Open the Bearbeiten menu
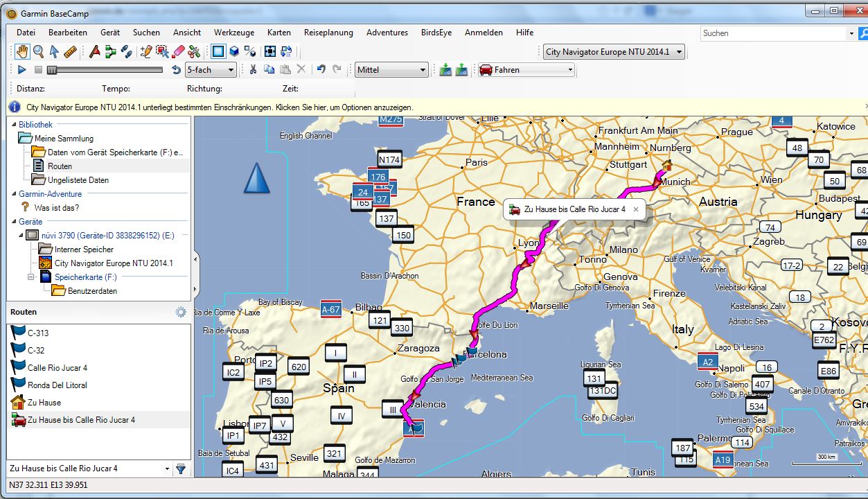The height and width of the screenshot is (499, 868). (68, 33)
